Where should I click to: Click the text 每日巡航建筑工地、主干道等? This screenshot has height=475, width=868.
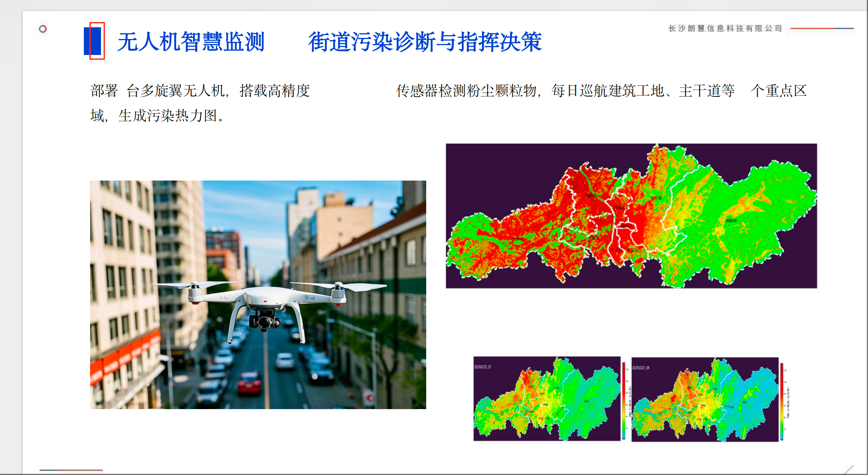[x=643, y=91]
